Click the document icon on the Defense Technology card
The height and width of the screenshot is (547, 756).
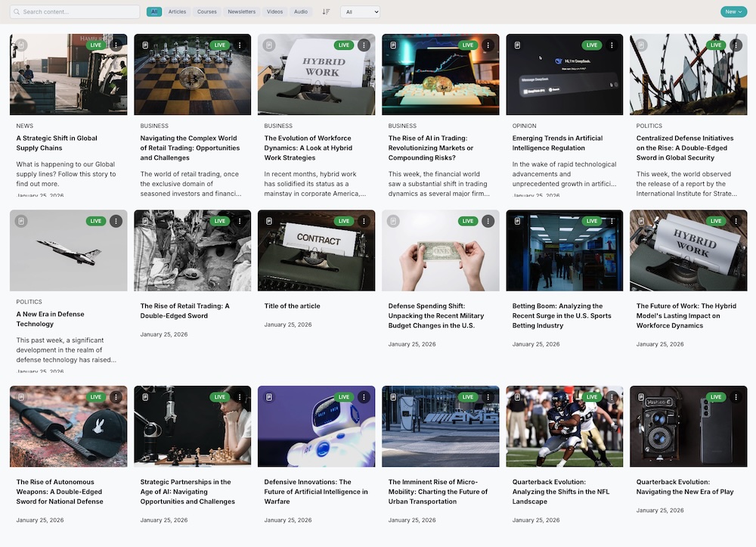22,221
